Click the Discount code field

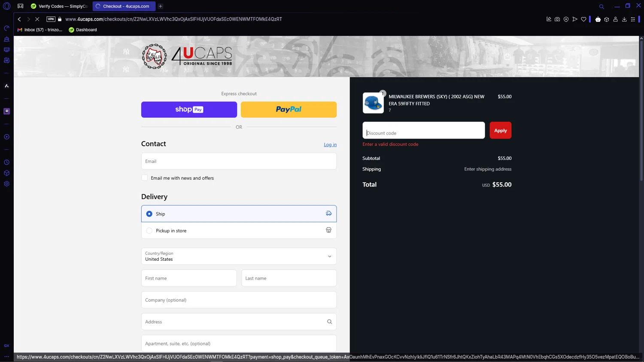pyautogui.click(x=424, y=130)
